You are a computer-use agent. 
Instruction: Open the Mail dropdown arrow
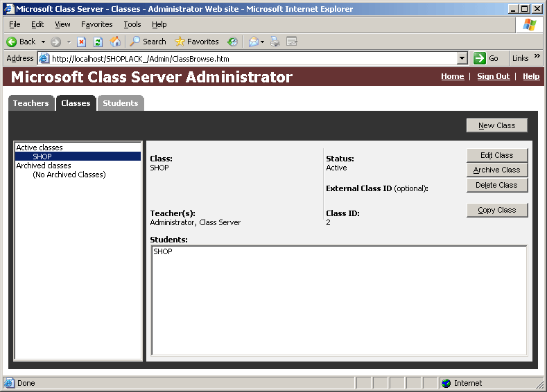[x=262, y=42]
